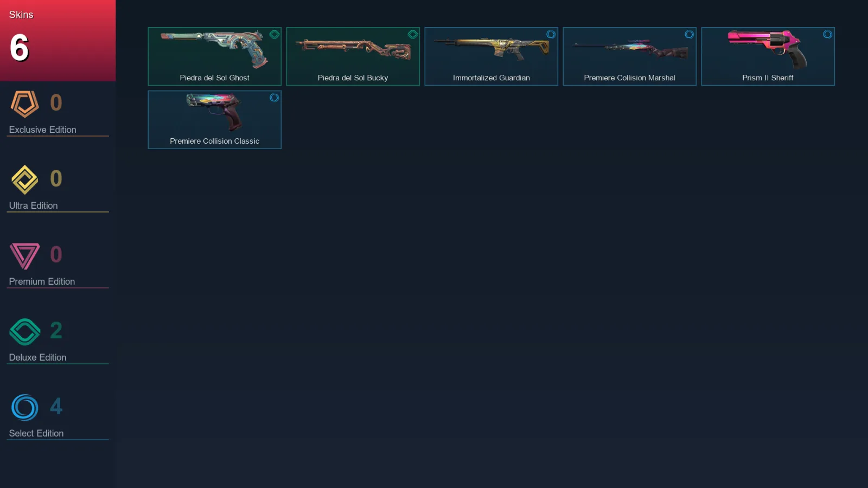This screenshot has height=488, width=868.
Task: Click the 'Prism II Sheriff' name label
Action: click(768, 78)
